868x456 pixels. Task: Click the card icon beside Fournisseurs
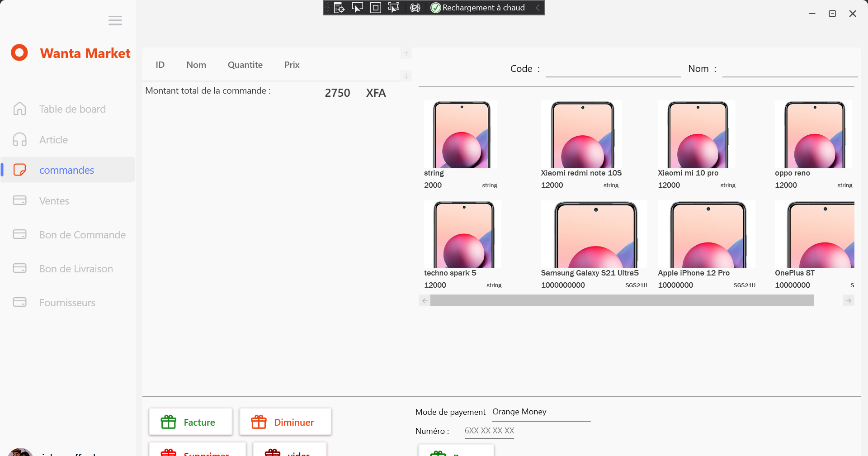(19, 302)
